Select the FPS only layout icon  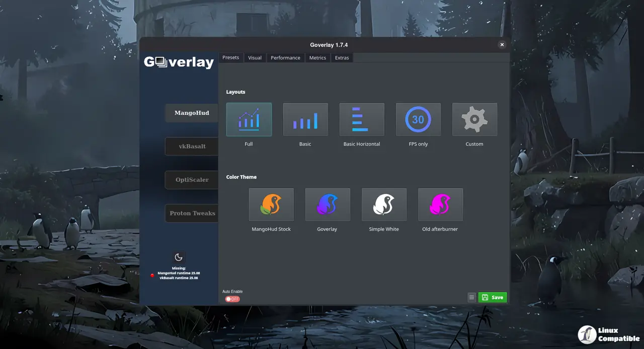(x=418, y=120)
